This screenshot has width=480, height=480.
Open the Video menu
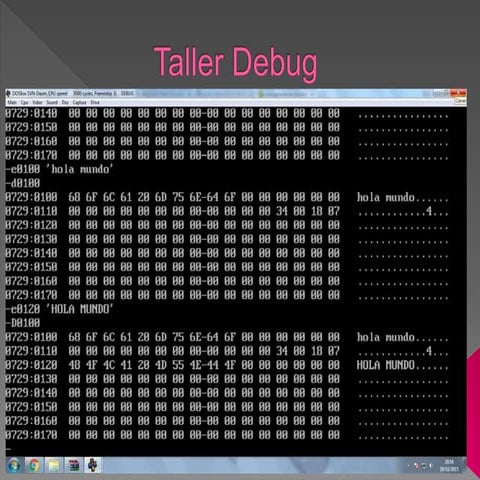coord(37,102)
